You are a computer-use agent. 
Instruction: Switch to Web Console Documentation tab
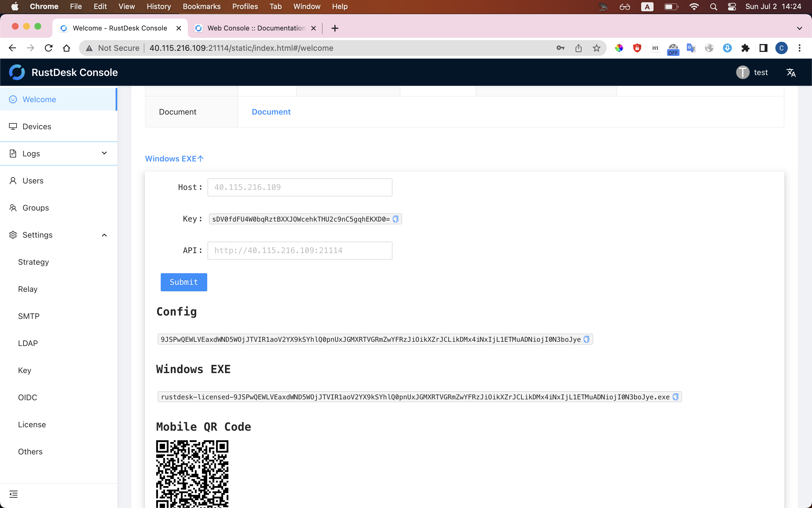[255, 28]
